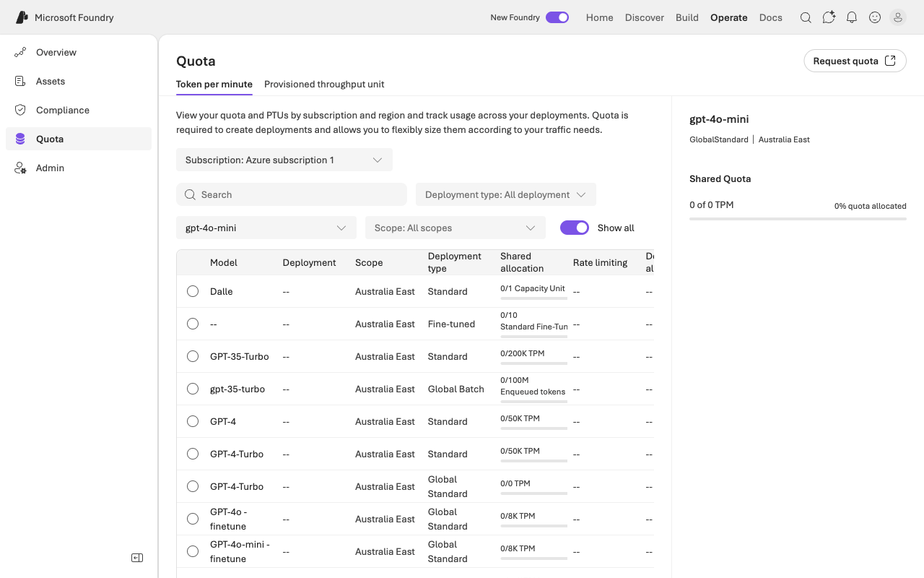Viewport: 924px width, 578px height.
Task: Open Build in top navigation
Action: (687, 17)
